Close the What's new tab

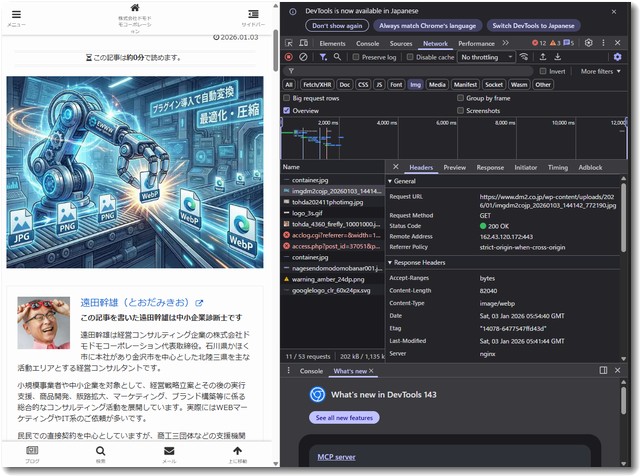(x=371, y=371)
